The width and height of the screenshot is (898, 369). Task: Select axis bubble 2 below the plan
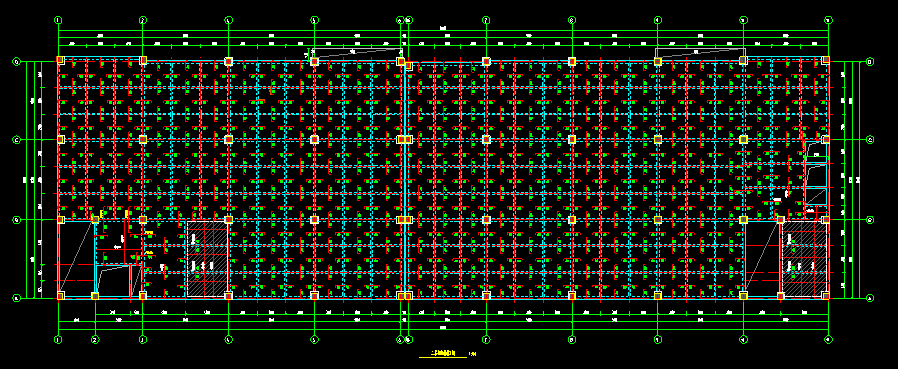(95, 340)
